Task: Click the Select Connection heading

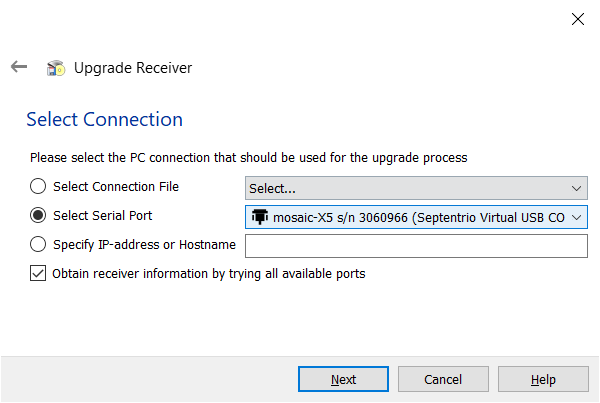Action: coord(104,119)
